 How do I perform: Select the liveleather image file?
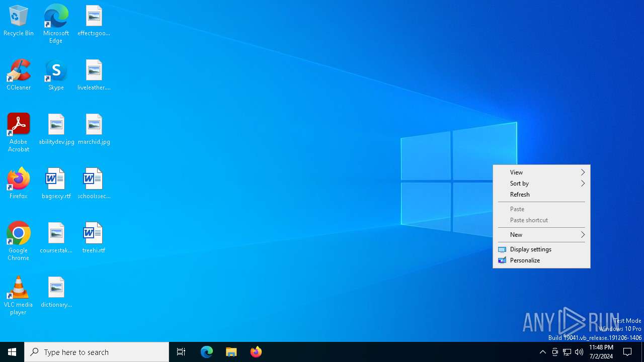click(x=94, y=75)
